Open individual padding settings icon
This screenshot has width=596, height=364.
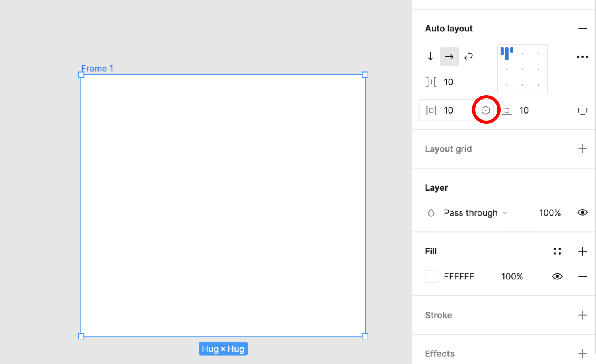point(582,110)
